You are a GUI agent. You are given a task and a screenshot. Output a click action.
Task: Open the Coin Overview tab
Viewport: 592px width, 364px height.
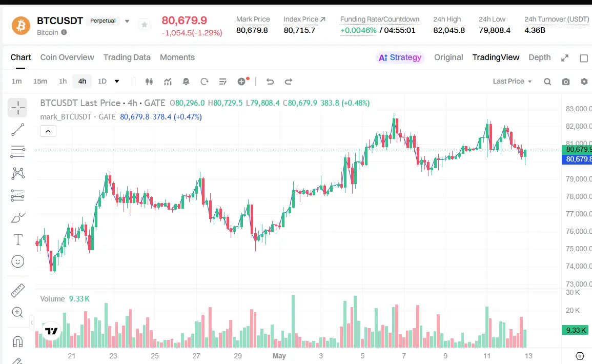pyautogui.click(x=67, y=57)
